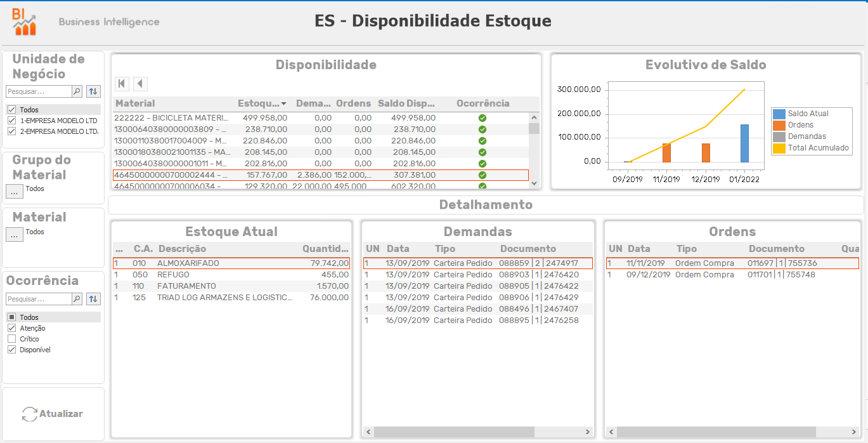The width and height of the screenshot is (868, 443).
Task: Click the Atualizar refresh icon
Action: pyautogui.click(x=29, y=414)
